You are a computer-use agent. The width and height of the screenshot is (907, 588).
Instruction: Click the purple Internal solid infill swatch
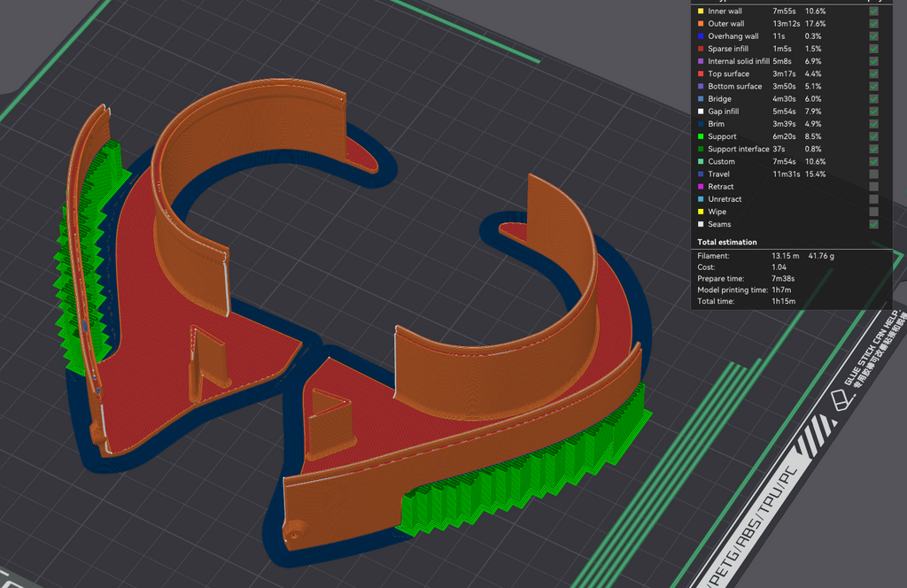(701, 61)
